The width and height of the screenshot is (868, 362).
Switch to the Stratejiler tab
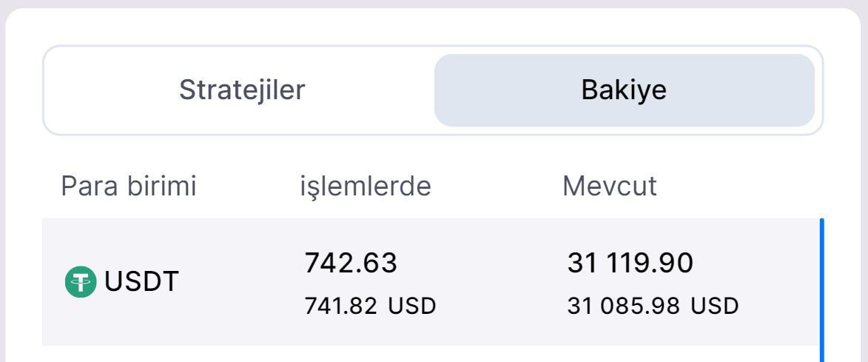pos(242,90)
